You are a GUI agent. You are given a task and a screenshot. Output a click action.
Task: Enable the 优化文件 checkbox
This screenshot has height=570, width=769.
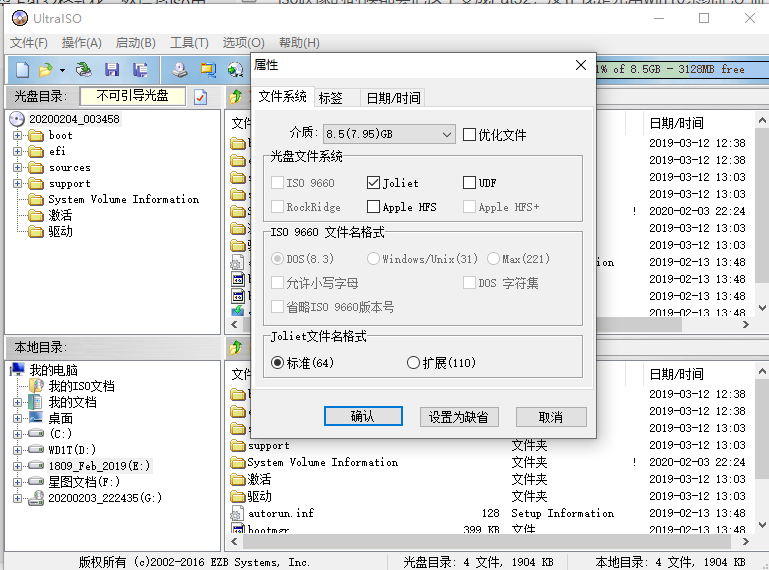click(469, 134)
